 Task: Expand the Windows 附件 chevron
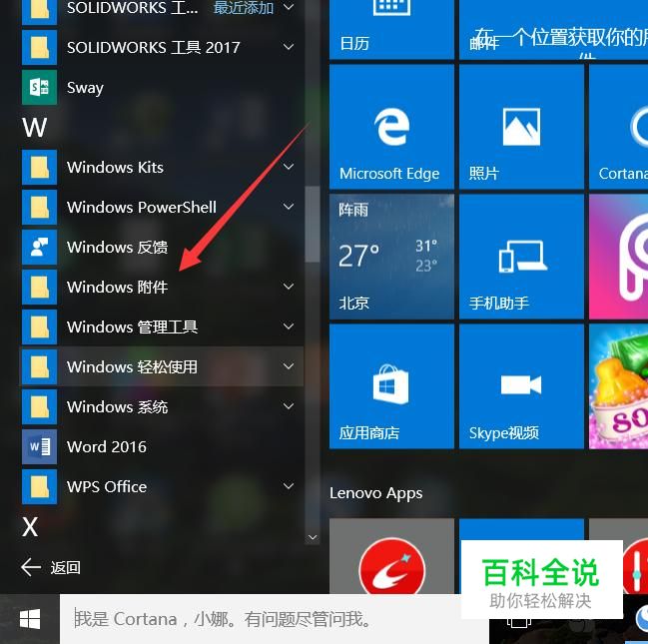[x=289, y=287]
